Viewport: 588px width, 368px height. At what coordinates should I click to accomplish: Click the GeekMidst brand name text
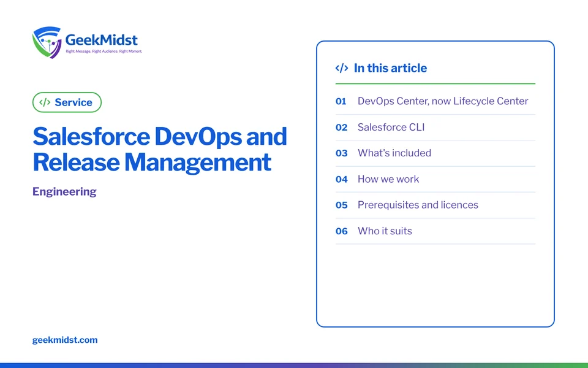pyautogui.click(x=101, y=39)
